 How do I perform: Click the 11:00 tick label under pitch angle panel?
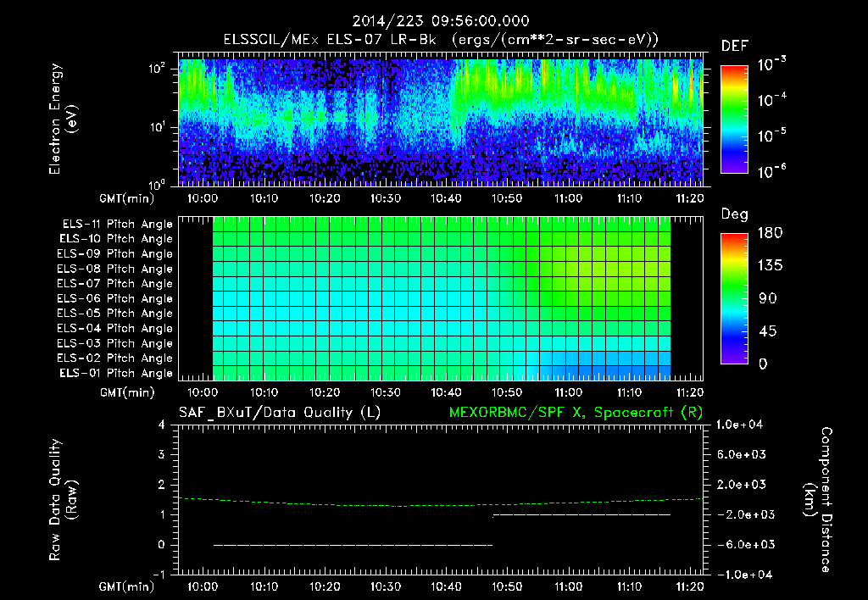pyautogui.click(x=569, y=392)
